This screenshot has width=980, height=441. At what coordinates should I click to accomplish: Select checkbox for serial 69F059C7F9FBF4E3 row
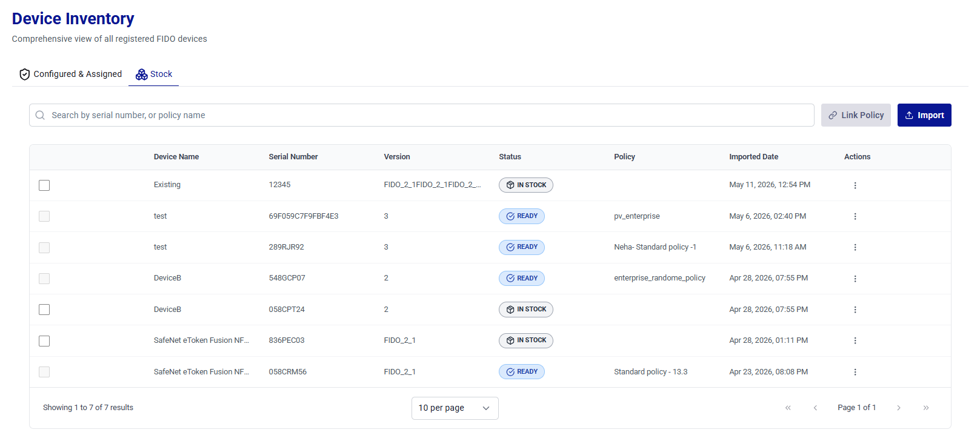click(x=44, y=216)
